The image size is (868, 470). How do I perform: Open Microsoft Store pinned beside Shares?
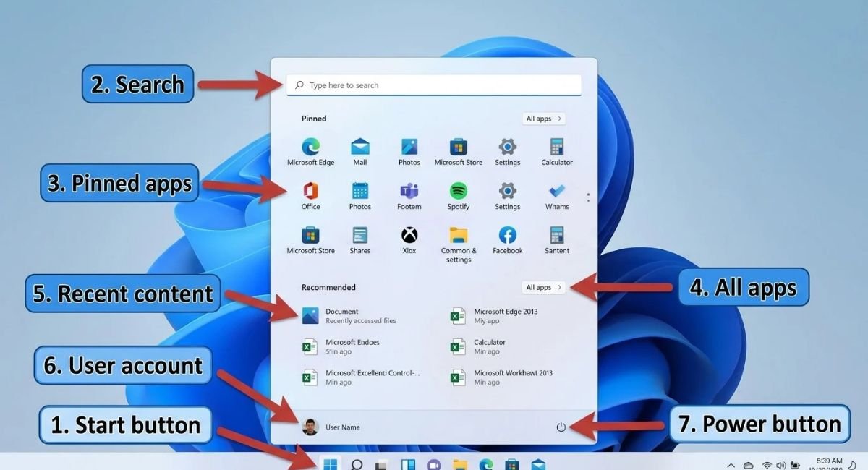tap(310, 241)
